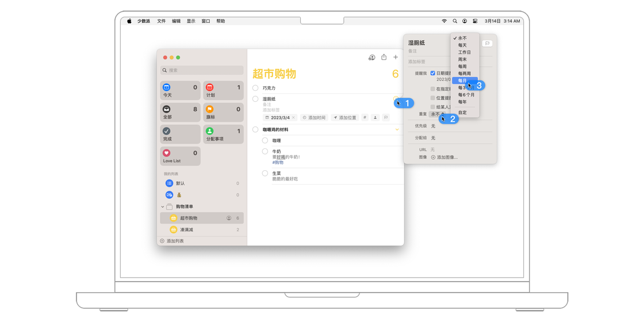
Task: Open the 分配给 assignee dropdown
Action: click(x=434, y=137)
